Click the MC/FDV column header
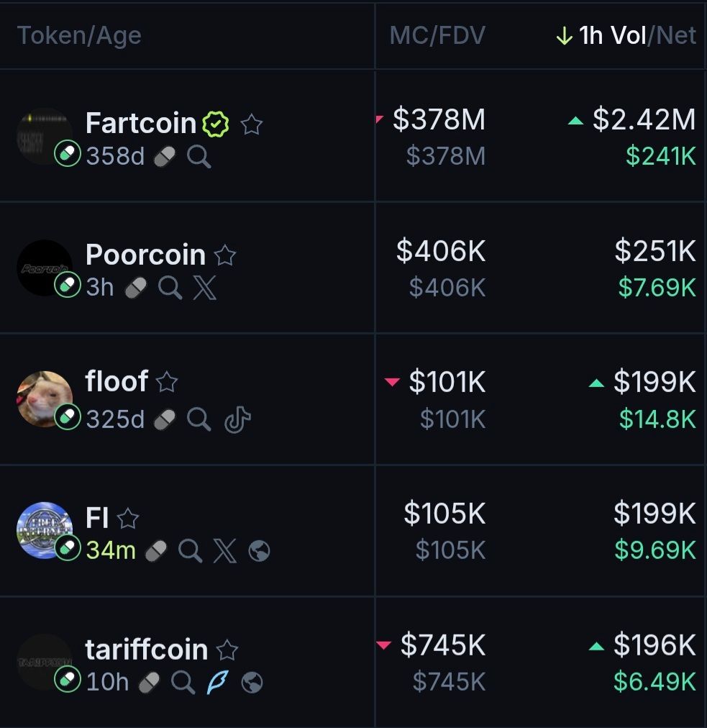Viewport: 707px width, 728px height. (x=437, y=35)
